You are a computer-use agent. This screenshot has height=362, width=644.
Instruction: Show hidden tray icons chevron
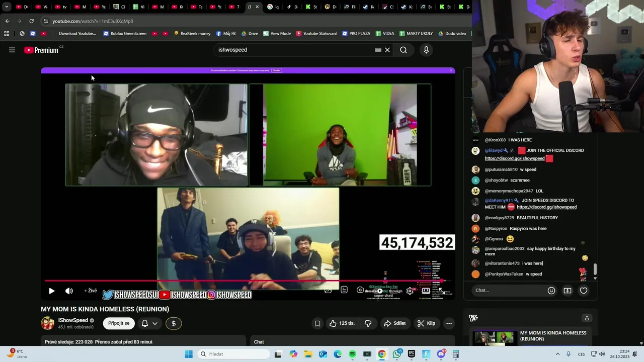point(557,354)
